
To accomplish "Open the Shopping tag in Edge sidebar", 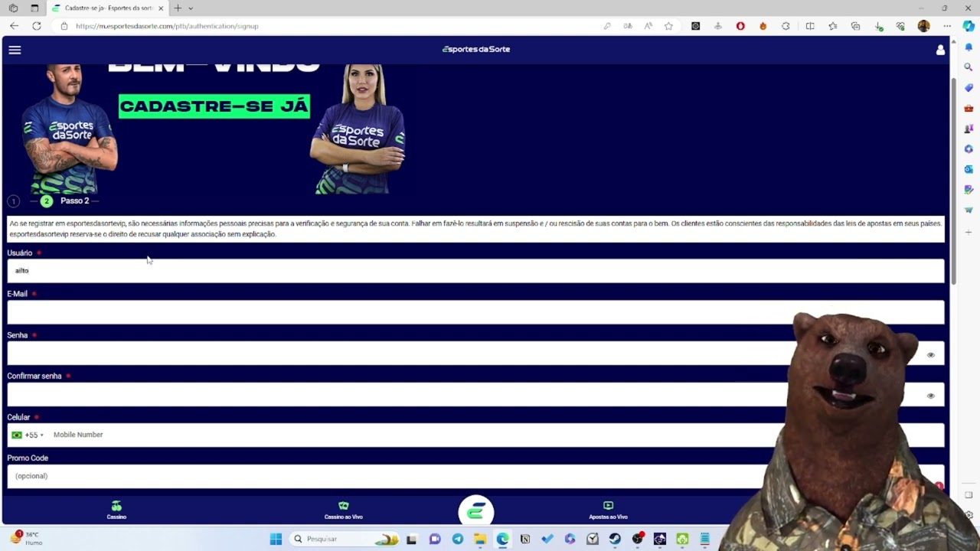I will (969, 88).
